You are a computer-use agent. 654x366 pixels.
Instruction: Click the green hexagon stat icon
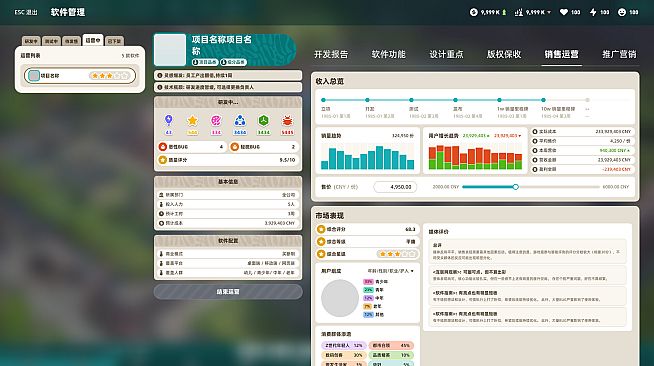click(264, 120)
